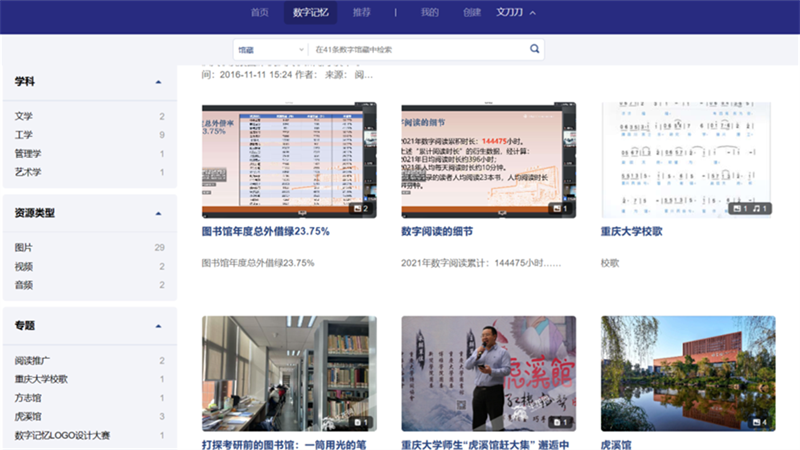
Task: Open the 文刀刀 user menu
Action: (x=516, y=12)
